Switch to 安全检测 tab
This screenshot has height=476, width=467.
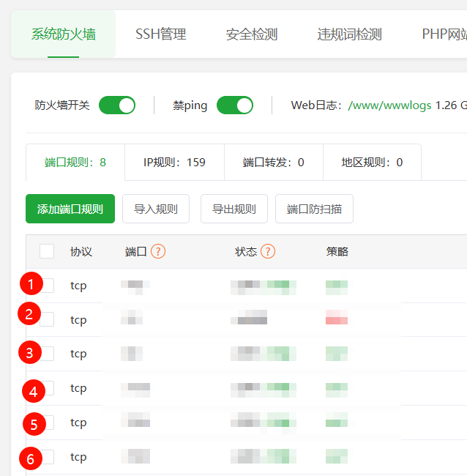pyautogui.click(x=252, y=34)
